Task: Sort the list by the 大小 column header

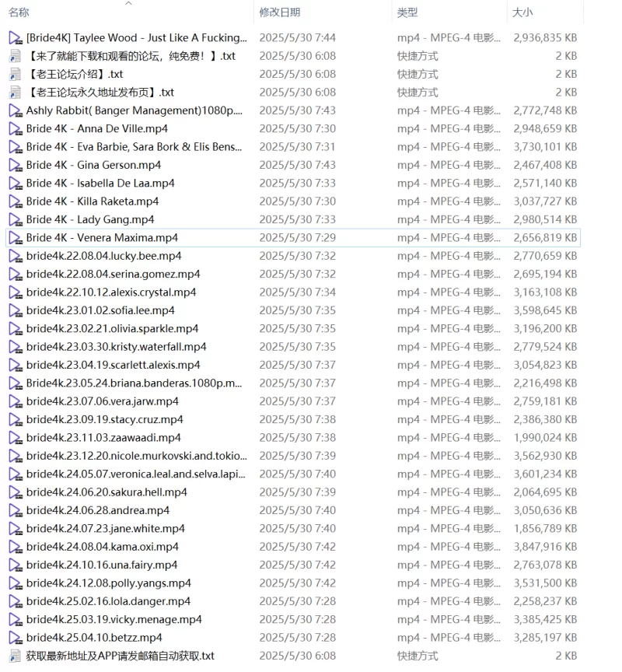Action: pyautogui.click(x=522, y=12)
